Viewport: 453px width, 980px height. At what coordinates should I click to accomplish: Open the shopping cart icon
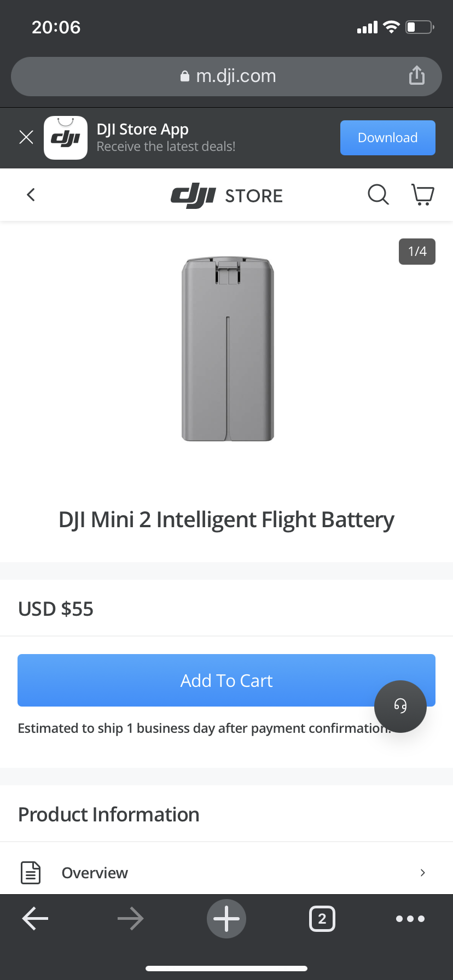pyautogui.click(x=422, y=195)
